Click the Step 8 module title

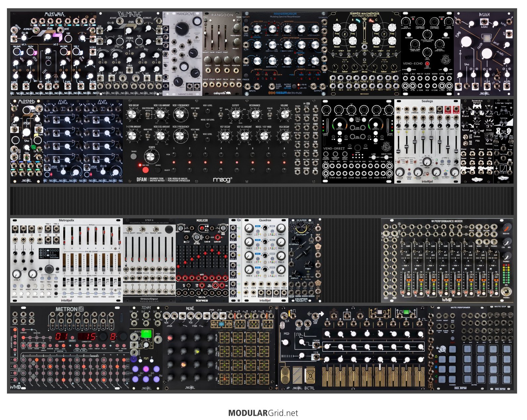pyautogui.click(x=149, y=220)
